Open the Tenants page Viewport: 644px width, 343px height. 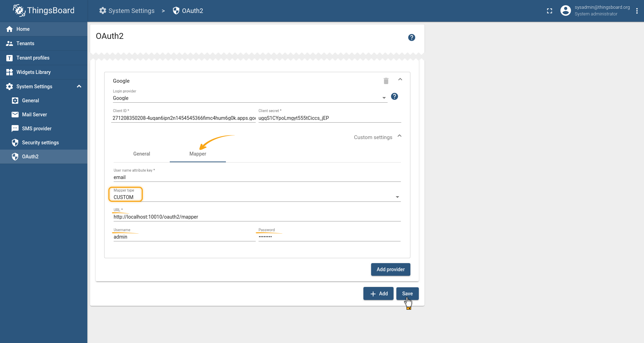pos(43,43)
